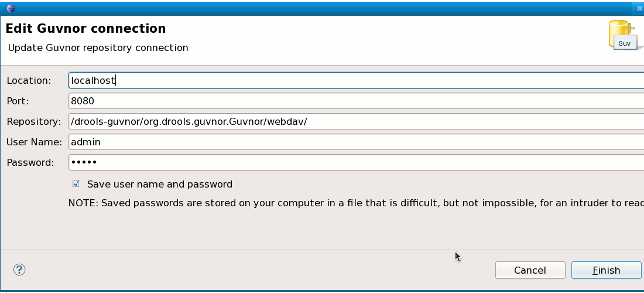Screen dimensions: 644x293
Task: Toggle the Save user name and password checkbox
Action: [76, 183]
